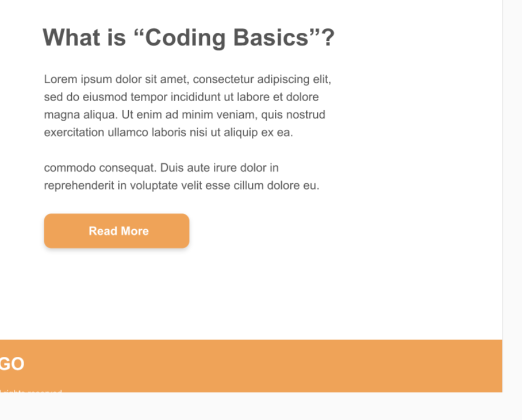Click the cut-off "rights reserved" footer text
This screenshot has width=522, height=420.
32,391
